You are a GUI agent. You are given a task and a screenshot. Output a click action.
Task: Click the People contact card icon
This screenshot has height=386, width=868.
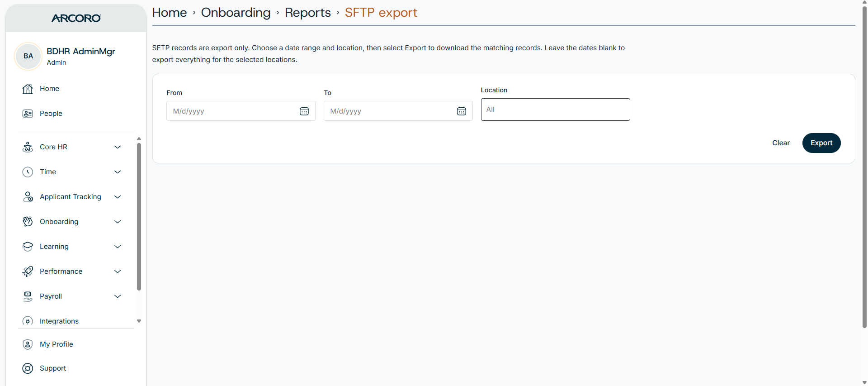pos(28,114)
